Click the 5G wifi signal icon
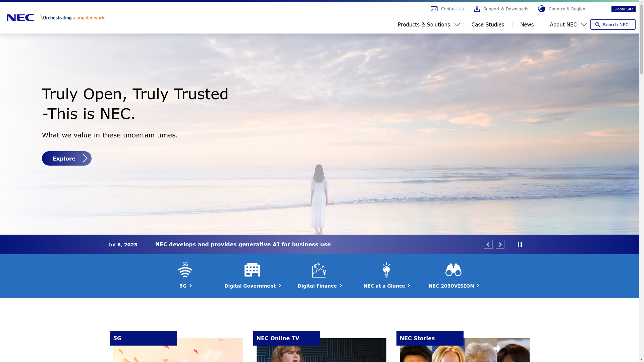The height and width of the screenshot is (362, 644). pos(185,270)
